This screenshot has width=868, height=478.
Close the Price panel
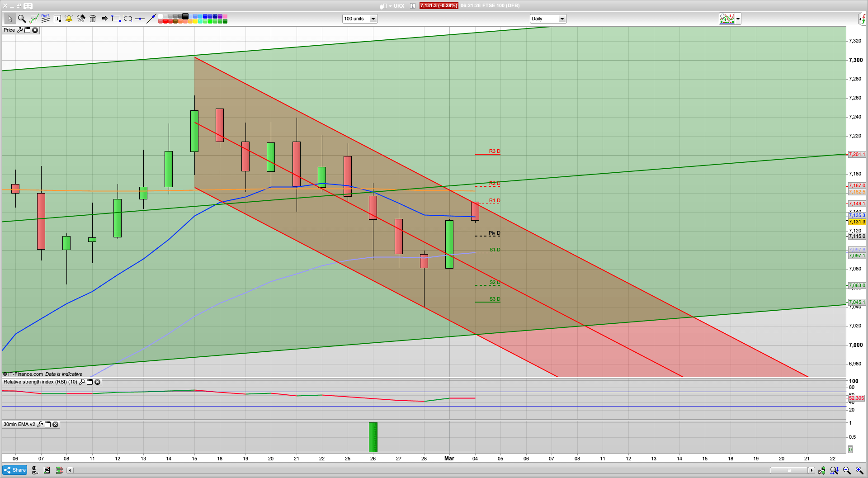[35, 30]
